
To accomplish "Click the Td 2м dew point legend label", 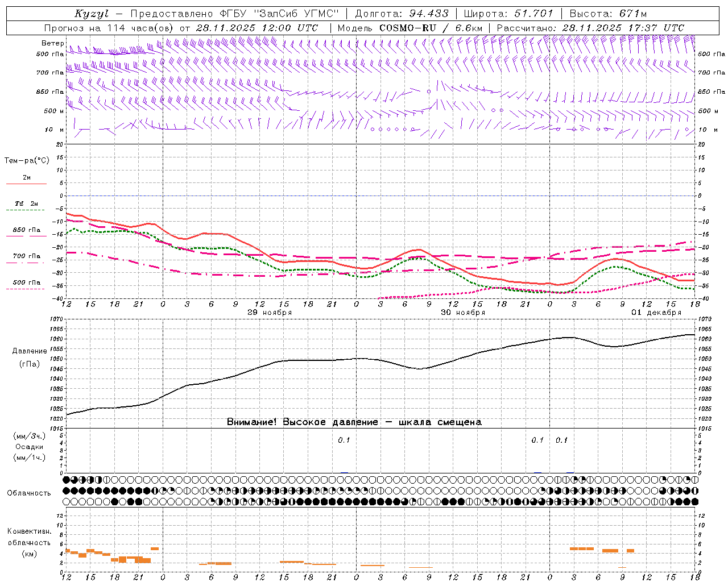I will point(27,203).
